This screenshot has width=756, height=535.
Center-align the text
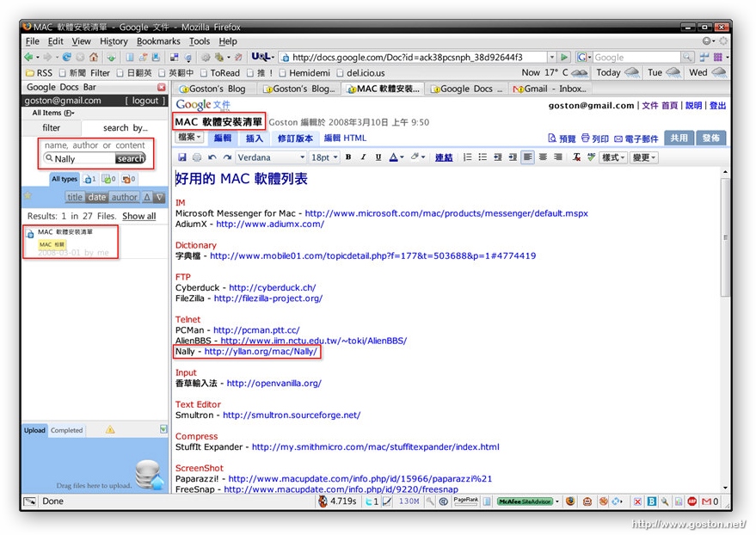coord(543,157)
